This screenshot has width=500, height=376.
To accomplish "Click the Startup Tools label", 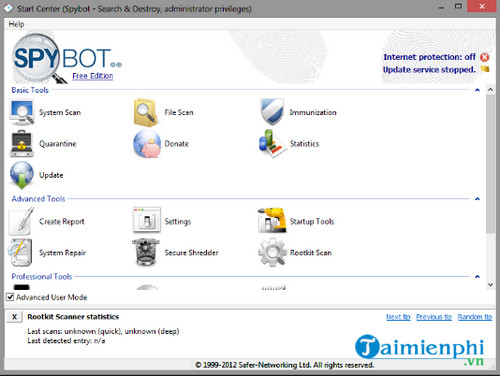I will (x=312, y=221).
